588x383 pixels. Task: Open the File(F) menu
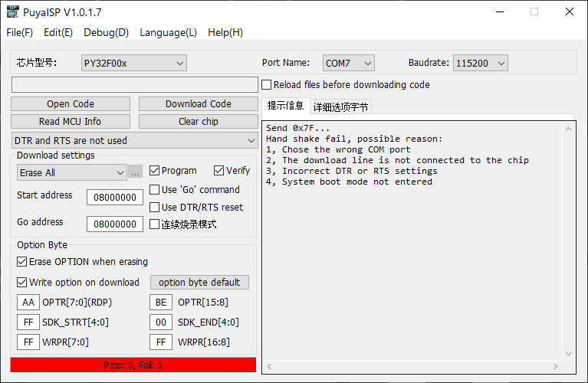19,33
